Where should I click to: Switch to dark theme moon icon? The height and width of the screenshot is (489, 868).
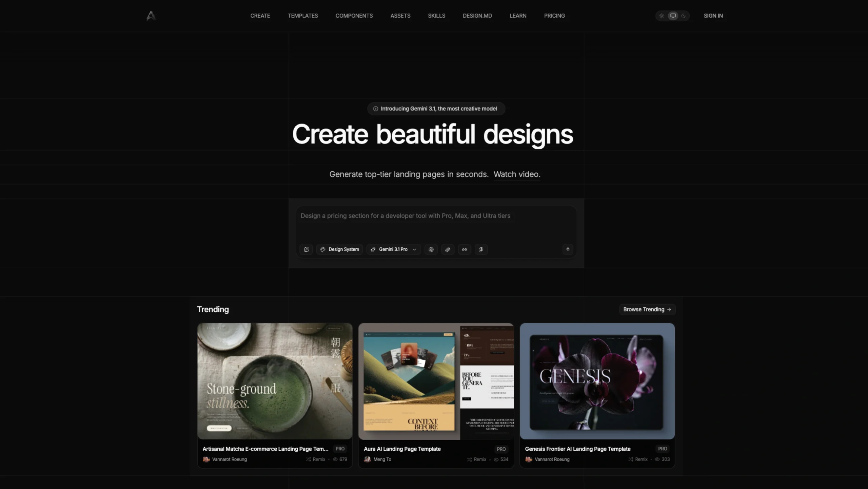point(684,16)
